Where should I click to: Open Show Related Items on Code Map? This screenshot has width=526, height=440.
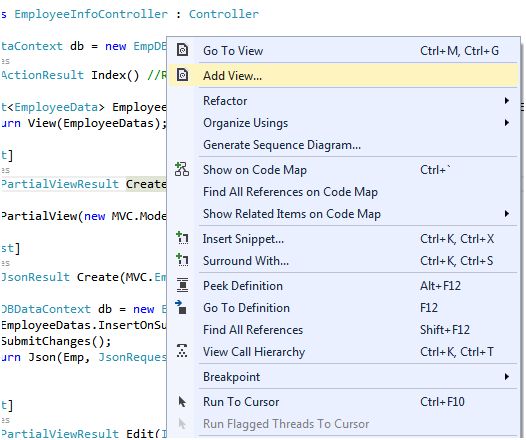[x=343, y=214]
